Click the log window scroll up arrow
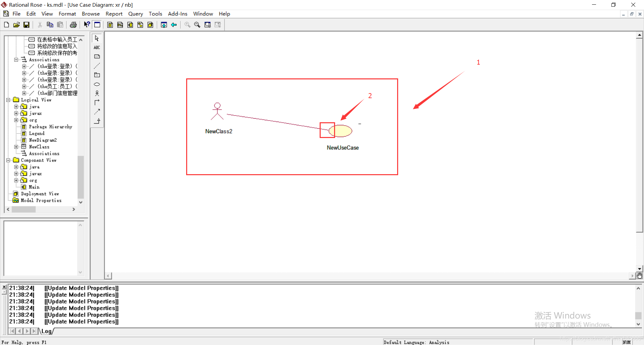644x345 pixels. [x=638, y=288]
